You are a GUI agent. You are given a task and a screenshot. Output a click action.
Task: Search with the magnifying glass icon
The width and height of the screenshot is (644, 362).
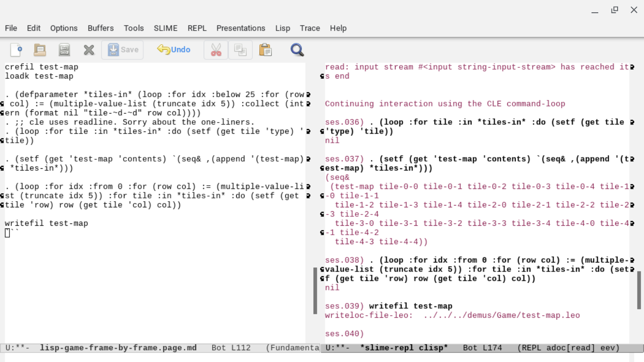point(297,49)
